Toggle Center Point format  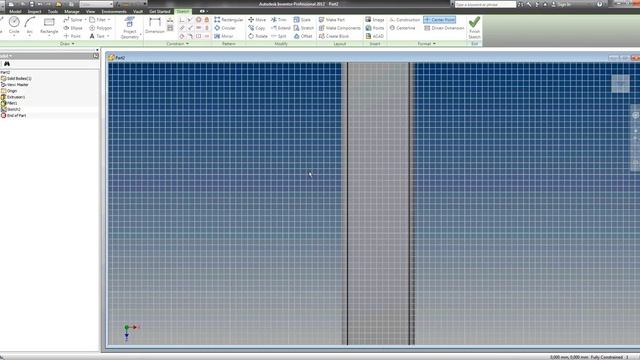click(440, 20)
